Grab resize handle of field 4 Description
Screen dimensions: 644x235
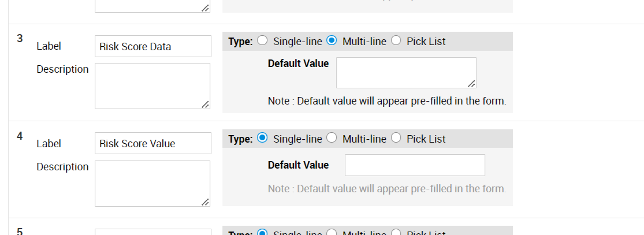tap(206, 202)
